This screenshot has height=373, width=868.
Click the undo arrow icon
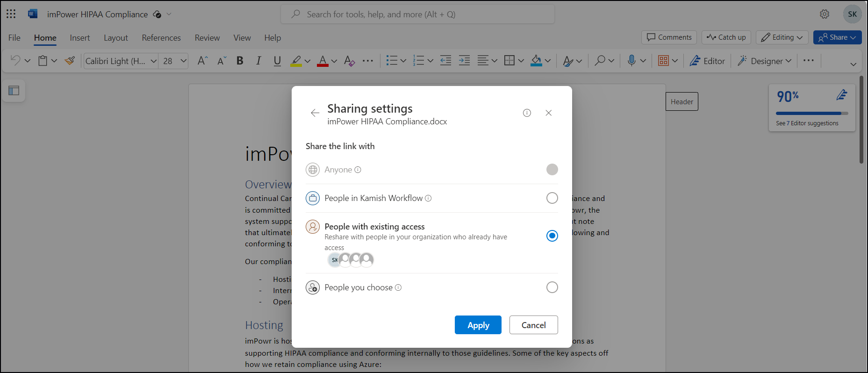(x=15, y=61)
